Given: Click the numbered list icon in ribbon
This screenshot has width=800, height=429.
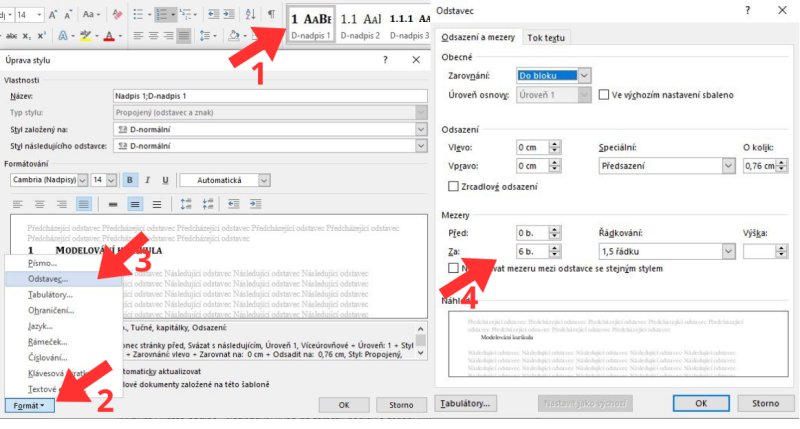Looking at the screenshot, I should [x=162, y=15].
